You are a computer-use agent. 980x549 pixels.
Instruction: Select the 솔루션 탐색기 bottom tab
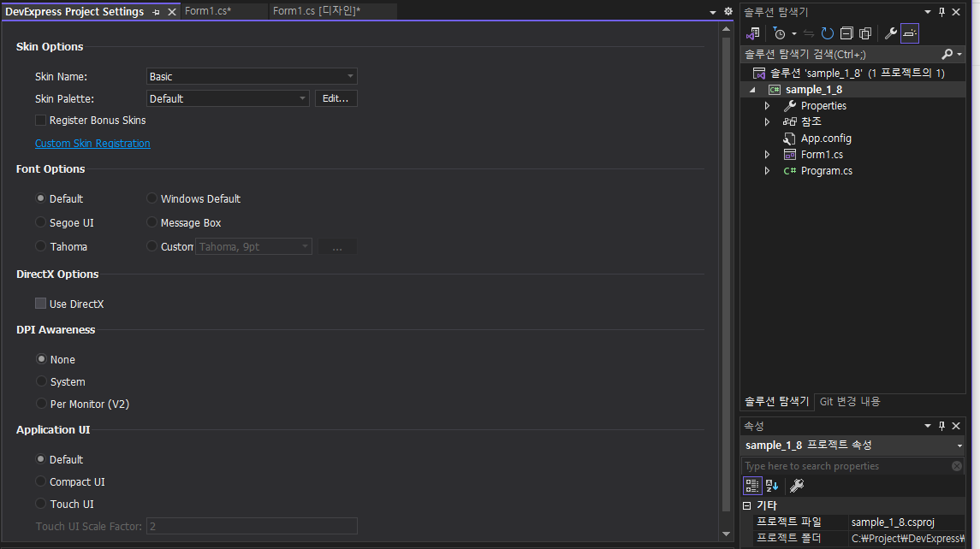coord(777,402)
